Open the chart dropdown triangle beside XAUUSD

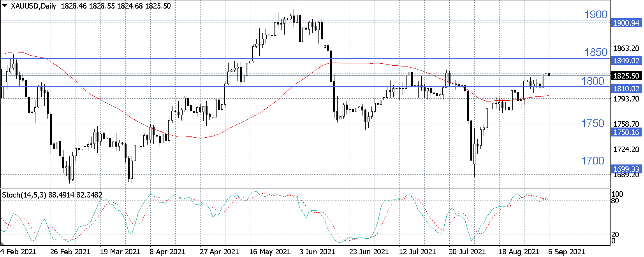pyautogui.click(x=5, y=5)
